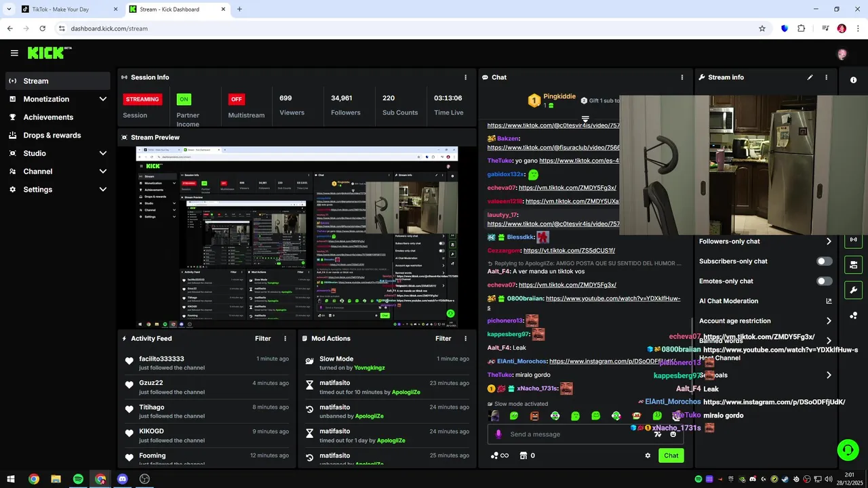The height and width of the screenshot is (488, 868).
Task: Open Account age restriction chevron
Action: click(x=829, y=321)
